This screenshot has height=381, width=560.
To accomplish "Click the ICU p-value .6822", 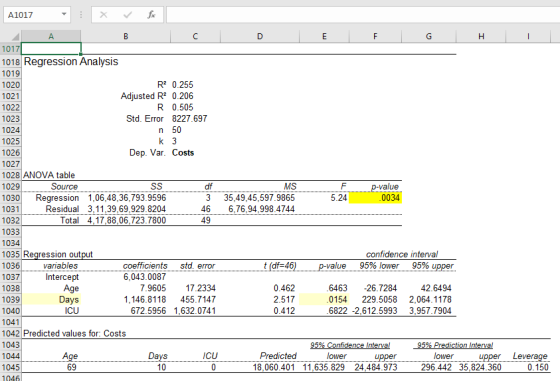I will (x=337, y=311).
